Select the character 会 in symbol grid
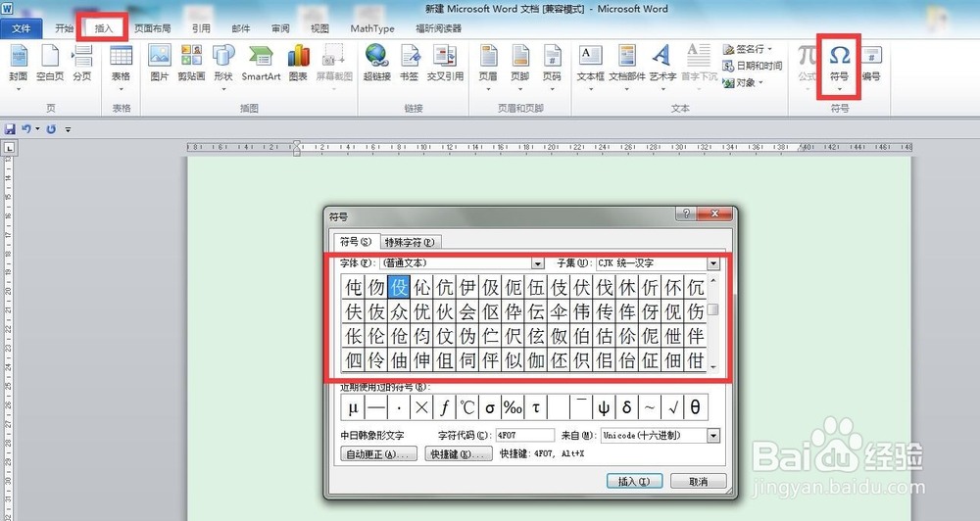The image size is (980, 521). pos(467,311)
